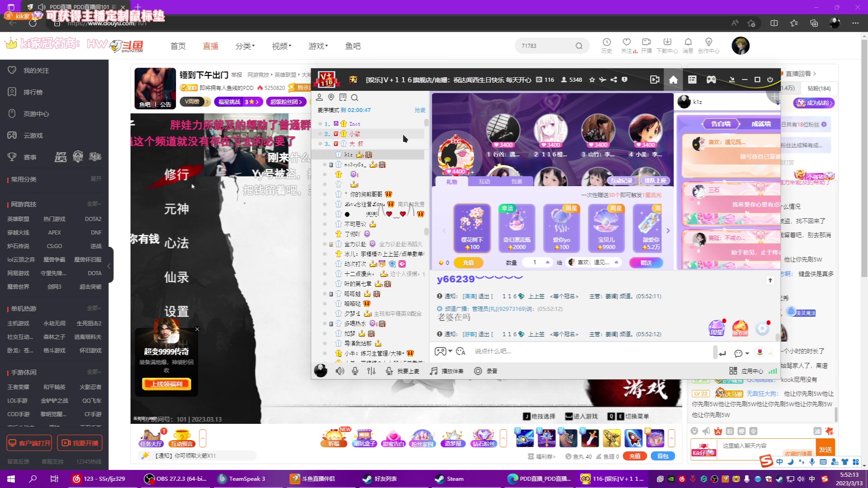Open OBS from the Windows taskbar

pos(175,479)
